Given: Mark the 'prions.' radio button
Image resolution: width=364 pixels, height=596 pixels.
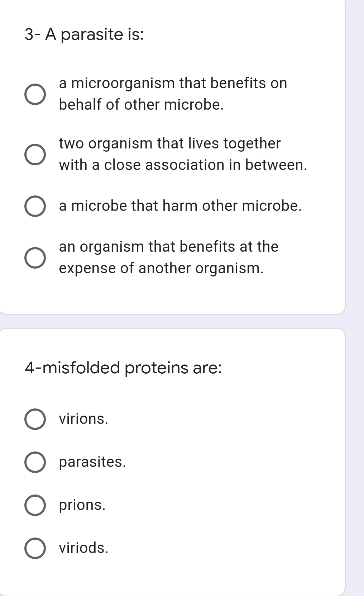Looking at the screenshot, I should tap(35, 505).
